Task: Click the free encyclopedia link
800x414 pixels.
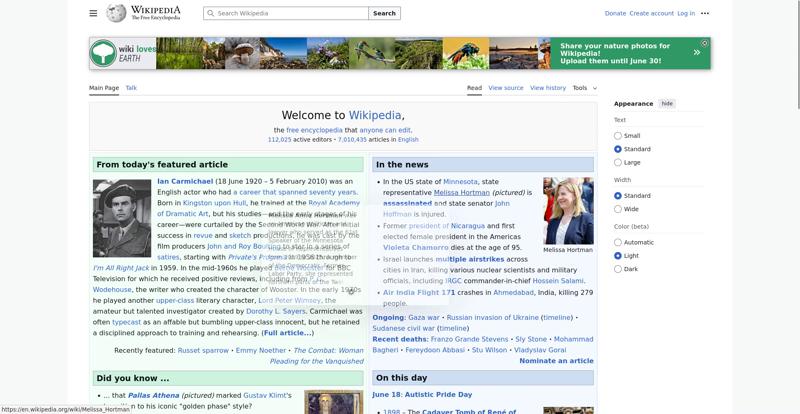Action: pyautogui.click(x=314, y=130)
